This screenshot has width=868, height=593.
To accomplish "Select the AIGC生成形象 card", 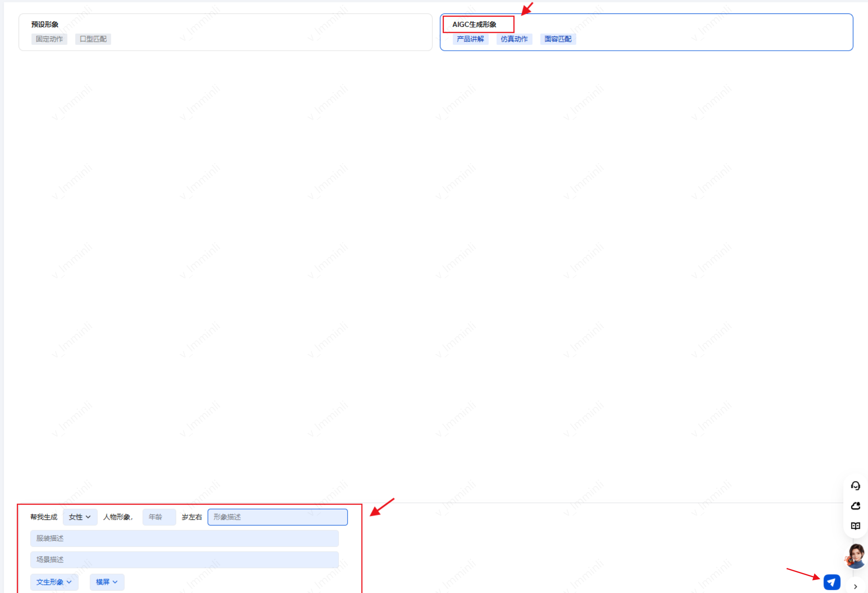I will pos(474,24).
